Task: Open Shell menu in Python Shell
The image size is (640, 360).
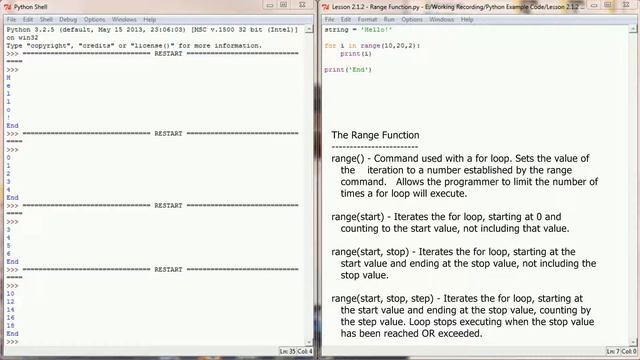Action: [46, 20]
